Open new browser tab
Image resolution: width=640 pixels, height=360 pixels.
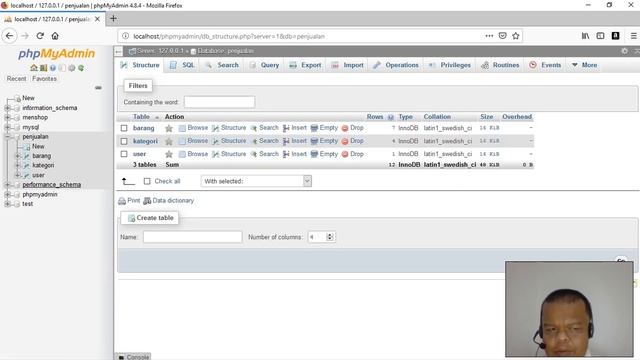113,18
